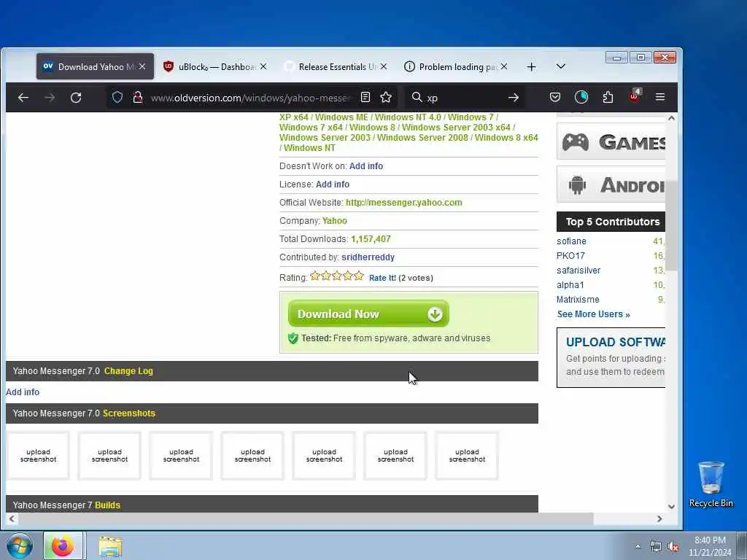Select the Recycle Bin desktop icon
Screen dimensions: 747x560
[x=711, y=484]
